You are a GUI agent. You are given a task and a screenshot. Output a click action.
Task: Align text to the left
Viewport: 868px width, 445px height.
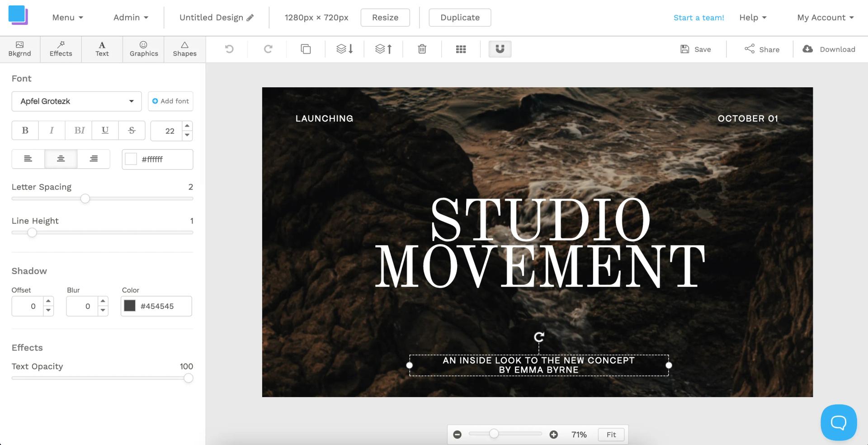coord(28,159)
